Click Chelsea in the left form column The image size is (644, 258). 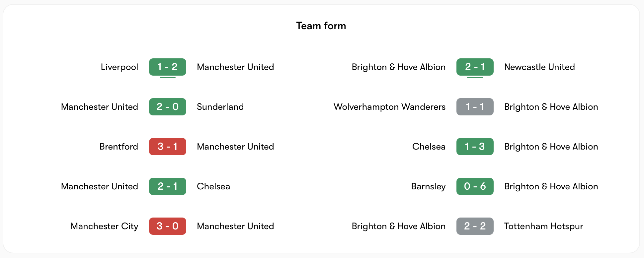click(213, 186)
